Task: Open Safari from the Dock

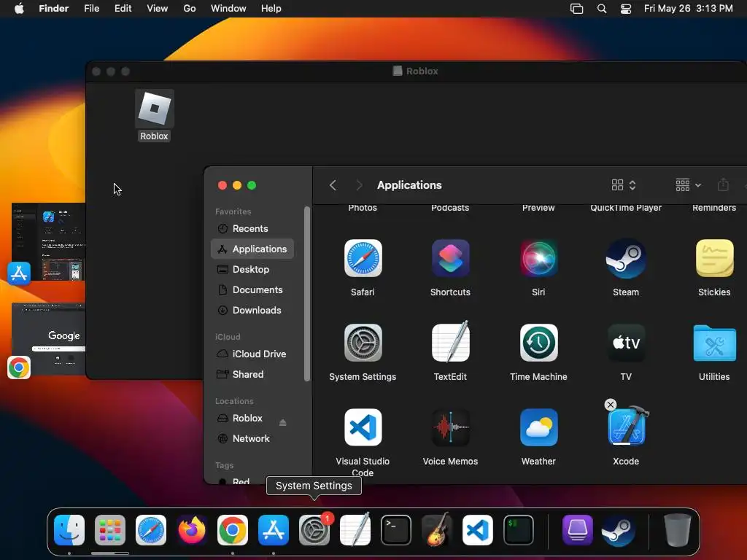Action: tap(151, 530)
